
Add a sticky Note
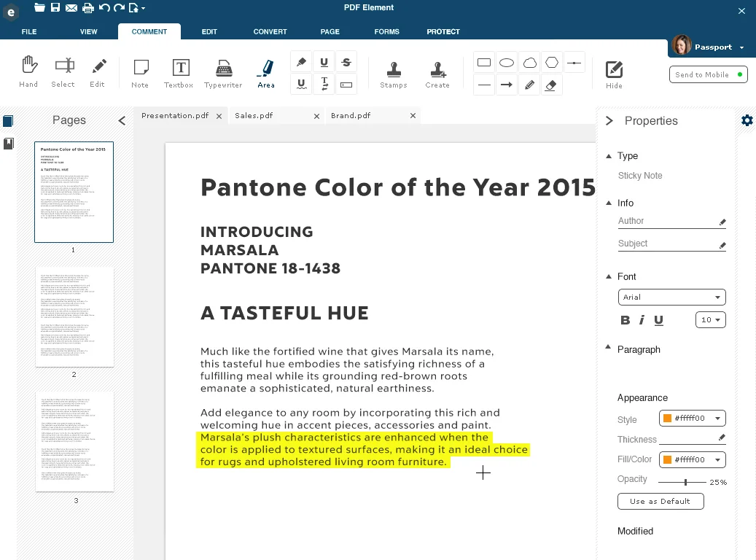tap(140, 72)
